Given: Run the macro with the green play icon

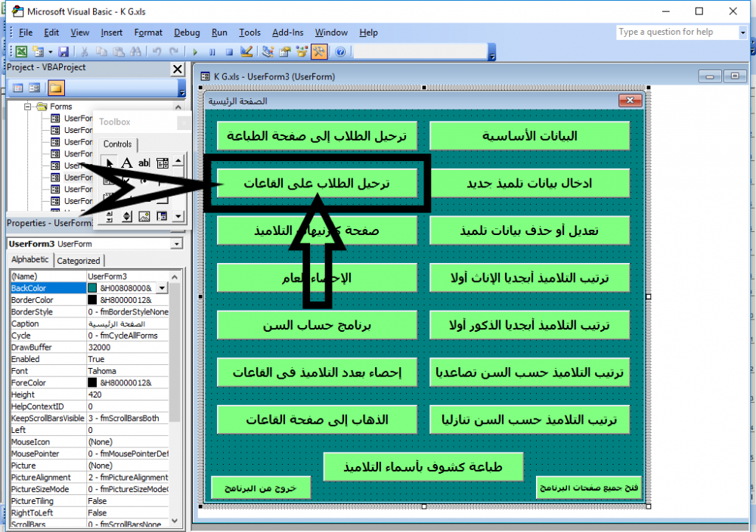Looking at the screenshot, I should (x=195, y=52).
